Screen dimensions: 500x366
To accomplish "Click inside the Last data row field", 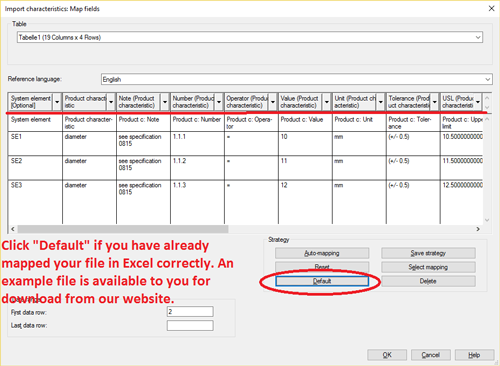I will [190, 325].
